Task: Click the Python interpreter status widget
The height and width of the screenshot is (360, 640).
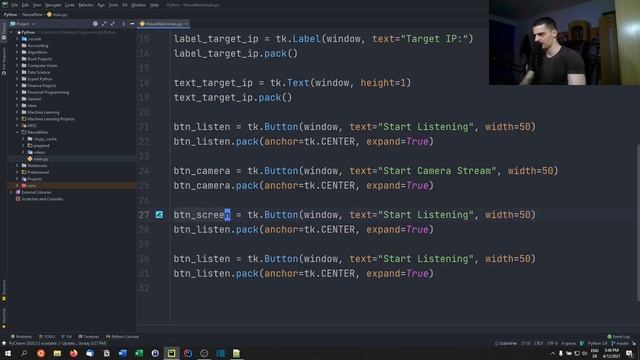Action: coord(597,343)
